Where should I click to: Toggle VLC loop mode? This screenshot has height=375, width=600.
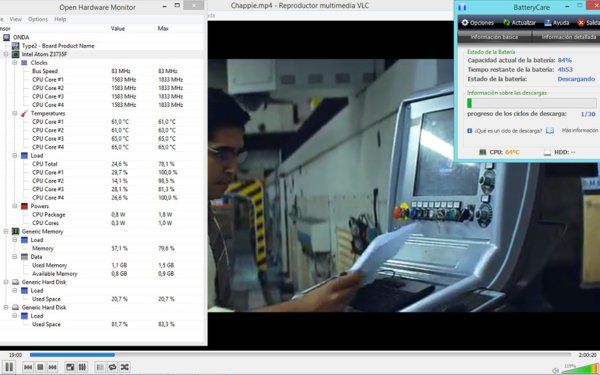(112, 367)
